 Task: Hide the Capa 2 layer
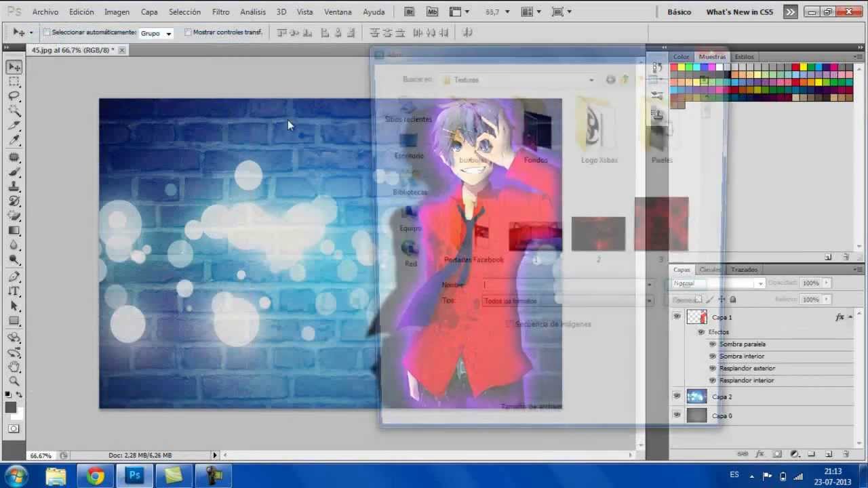[677, 396]
